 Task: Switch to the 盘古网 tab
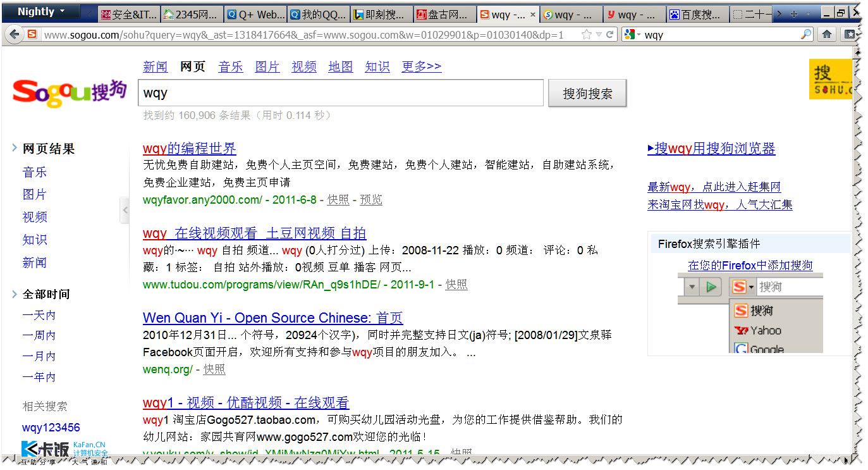tap(444, 14)
